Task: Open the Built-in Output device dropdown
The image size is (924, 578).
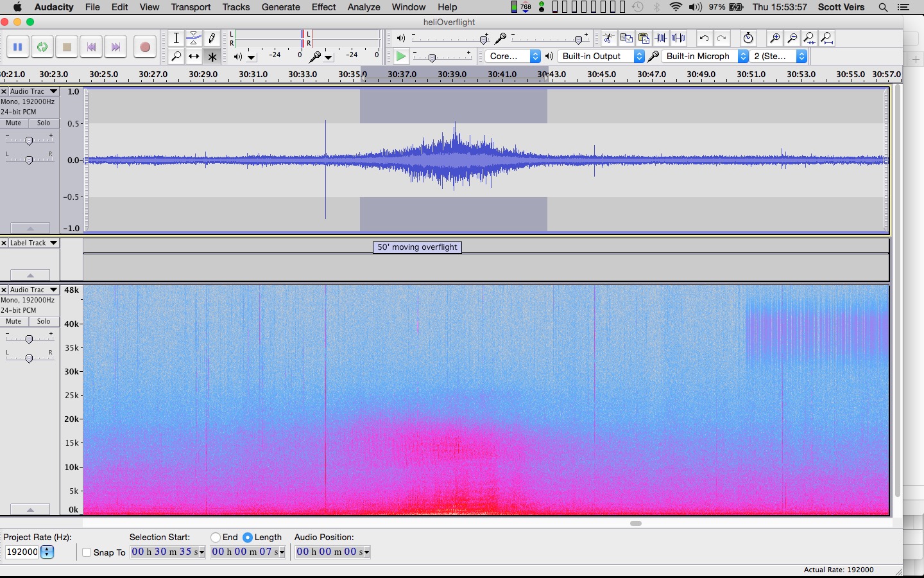Action: (x=602, y=57)
